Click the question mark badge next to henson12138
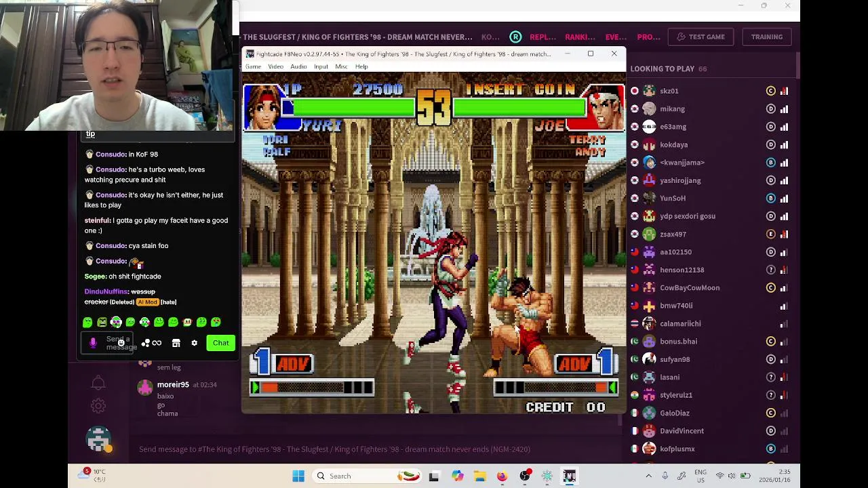The width and height of the screenshot is (868, 488). coord(770,270)
